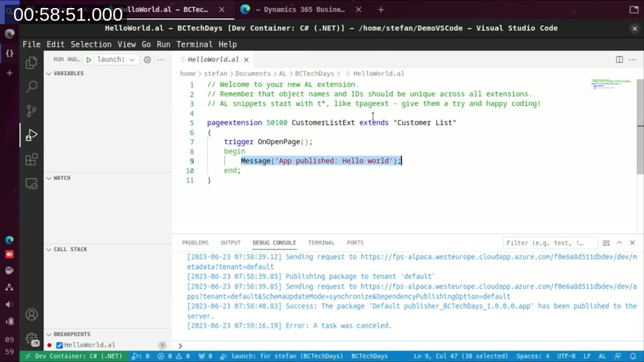This screenshot has height=362, width=644.
Task: Click the red AnyDesk icon in dock
Action: click(9, 255)
